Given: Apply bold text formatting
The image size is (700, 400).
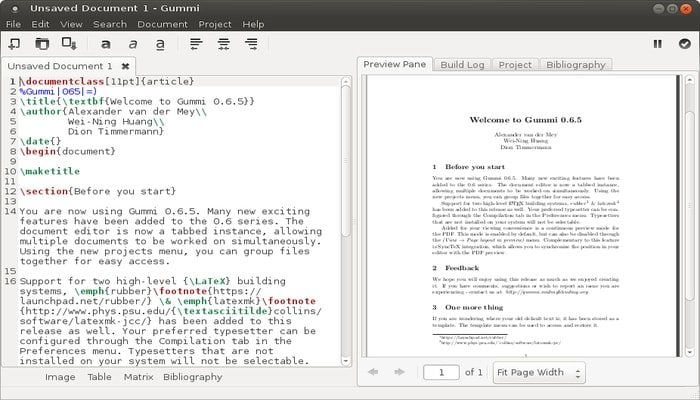Looking at the screenshot, I should point(106,44).
